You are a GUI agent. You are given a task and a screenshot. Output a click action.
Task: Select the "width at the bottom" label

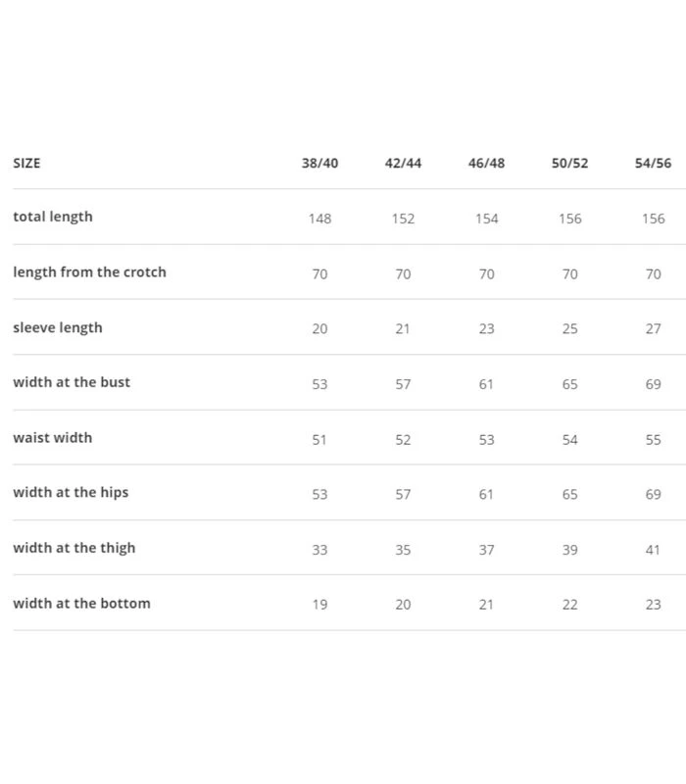(81, 603)
